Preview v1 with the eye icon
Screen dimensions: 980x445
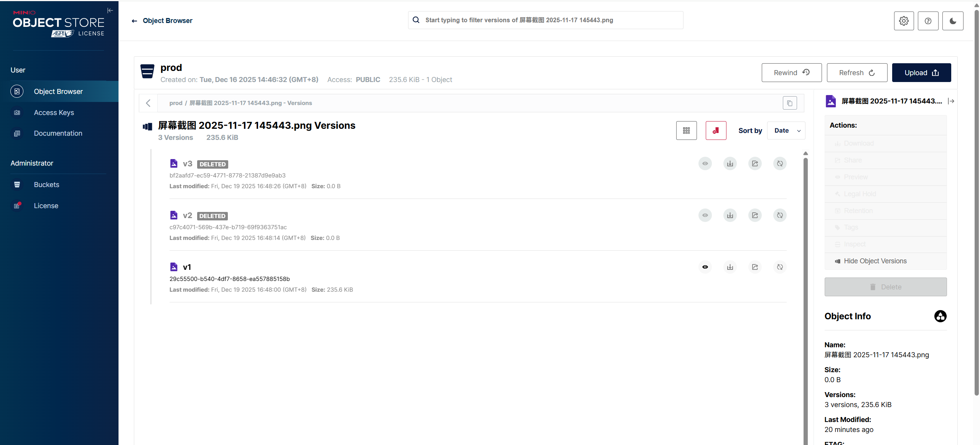coord(705,267)
